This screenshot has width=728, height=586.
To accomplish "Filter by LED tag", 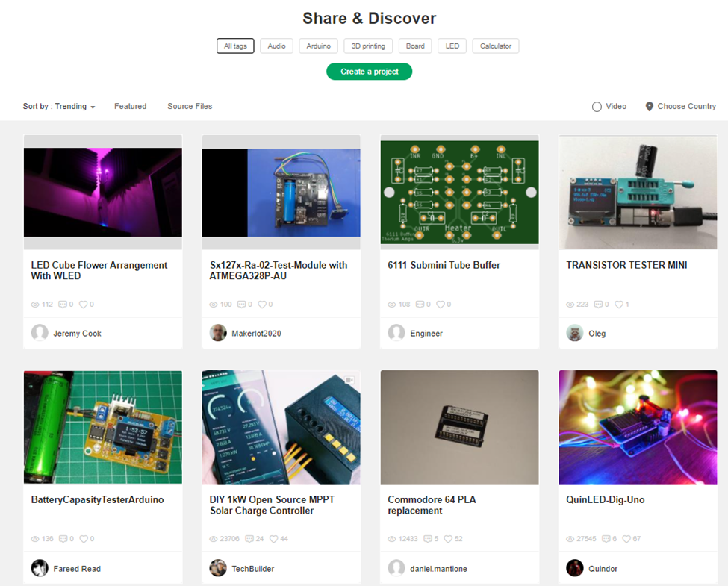I will coord(452,46).
